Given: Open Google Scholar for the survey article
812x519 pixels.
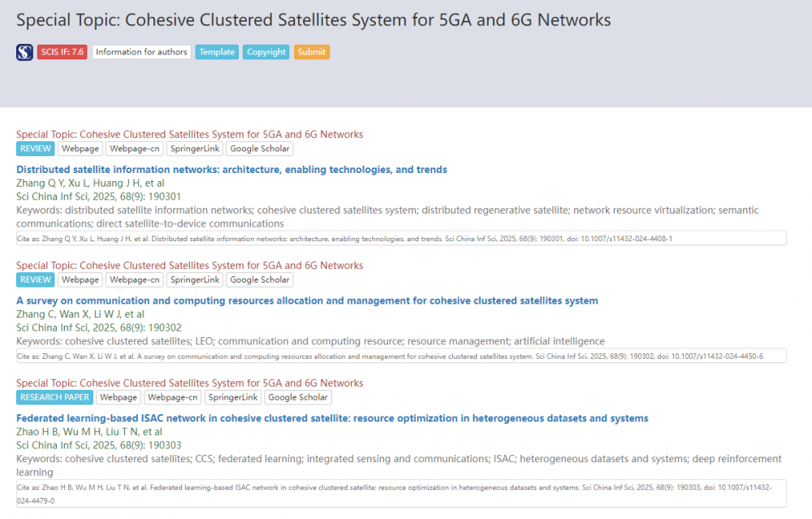Looking at the screenshot, I should tap(259, 279).
